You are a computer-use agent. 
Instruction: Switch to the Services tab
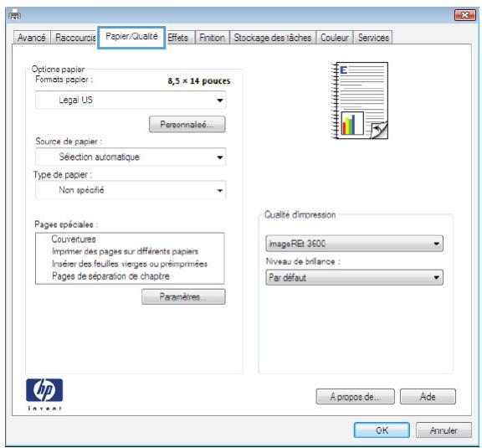373,38
